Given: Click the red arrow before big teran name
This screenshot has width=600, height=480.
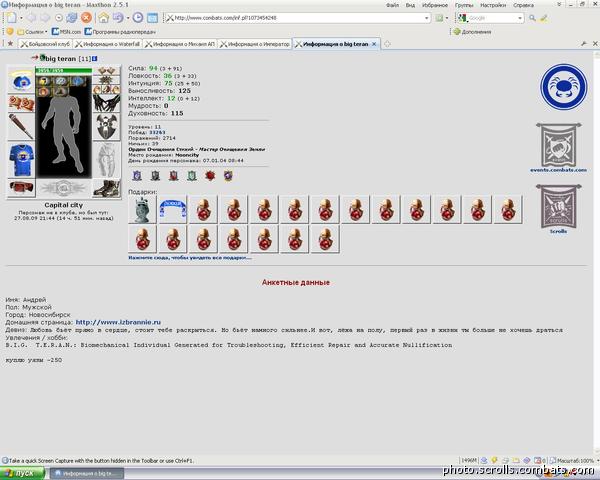Looking at the screenshot, I should 35,58.
